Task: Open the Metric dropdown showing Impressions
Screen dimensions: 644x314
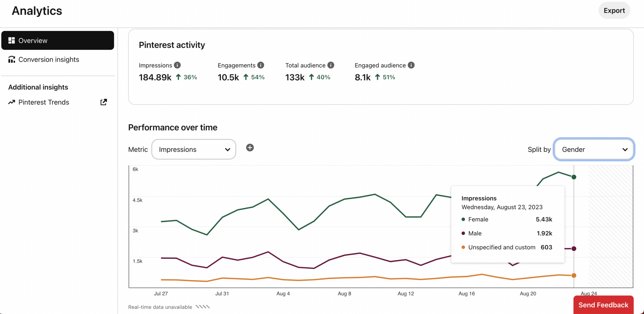Action: point(193,149)
